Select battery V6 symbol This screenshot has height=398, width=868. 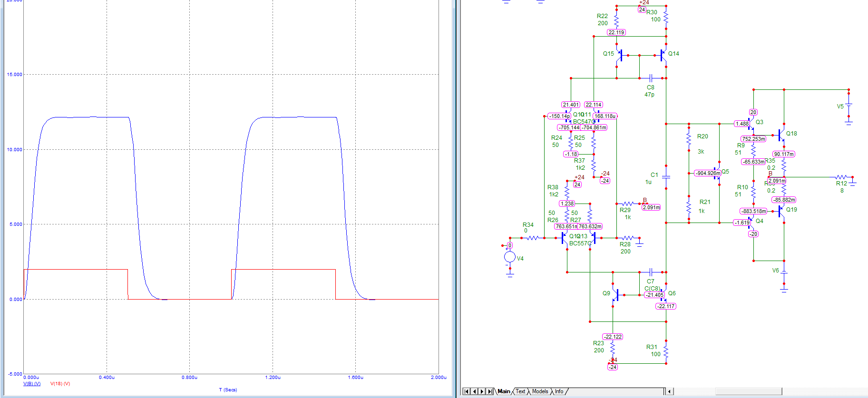784,272
